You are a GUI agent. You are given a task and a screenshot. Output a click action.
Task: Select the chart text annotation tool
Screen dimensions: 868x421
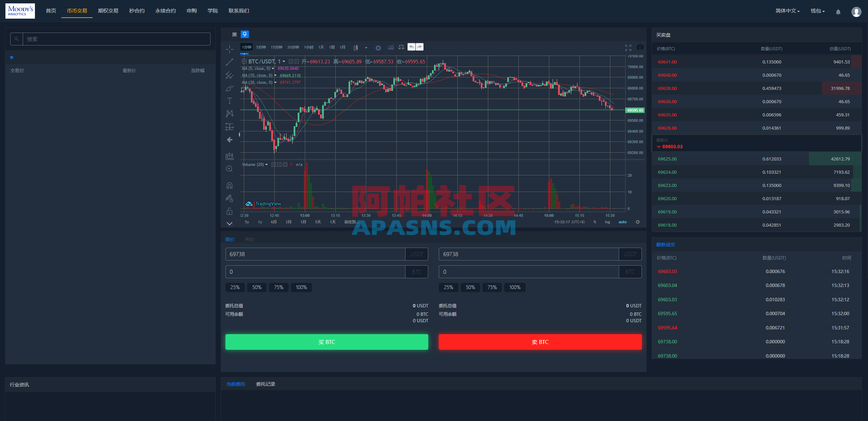point(230,101)
